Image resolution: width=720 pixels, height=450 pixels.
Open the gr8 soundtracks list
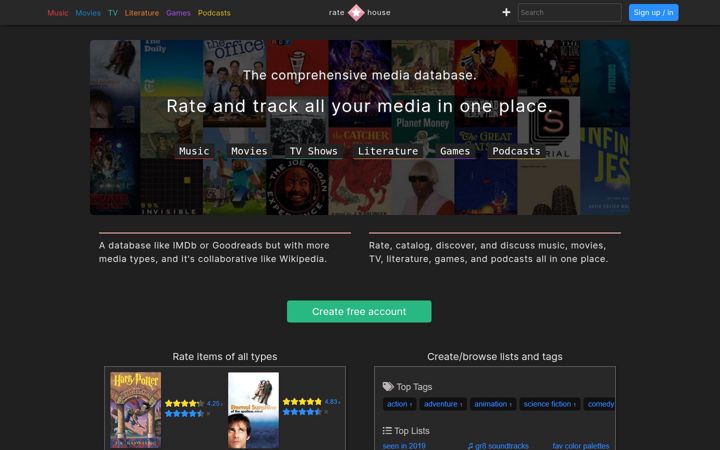click(x=498, y=445)
